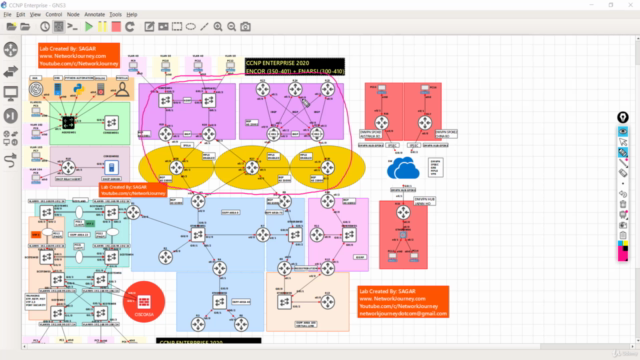The height and width of the screenshot is (360, 640).
Task: Undo last stroke in pen overlay
Action: coord(622,193)
